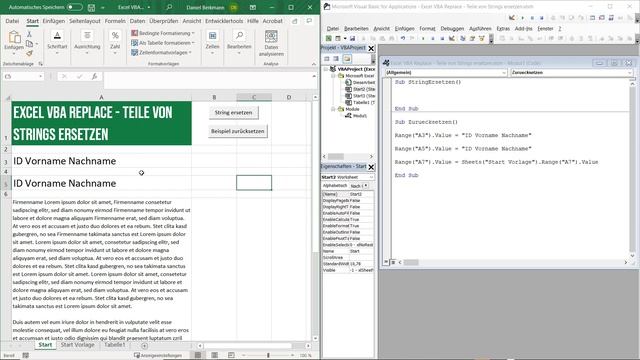This screenshot has height=360, width=640.
Task: Switch to Überprüfen ribbon tab
Action: tap(164, 21)
